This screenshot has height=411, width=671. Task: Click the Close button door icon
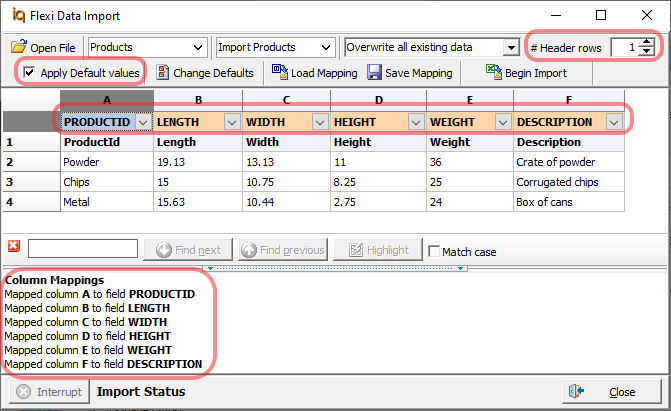pos(576,391)
